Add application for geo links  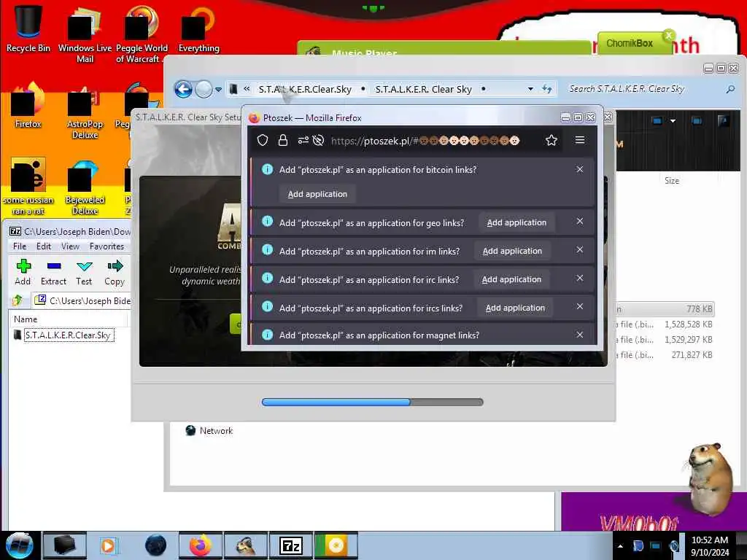(x=516, y=222)
